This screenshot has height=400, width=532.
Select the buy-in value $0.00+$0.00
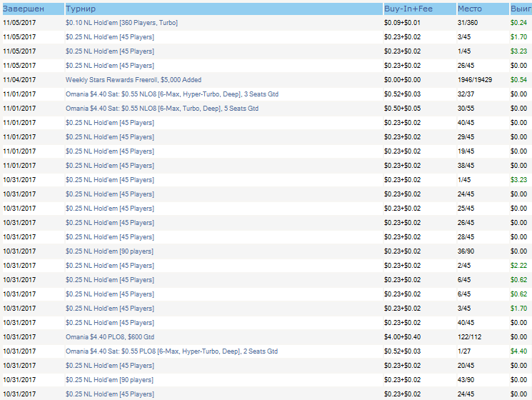point(403,80)
